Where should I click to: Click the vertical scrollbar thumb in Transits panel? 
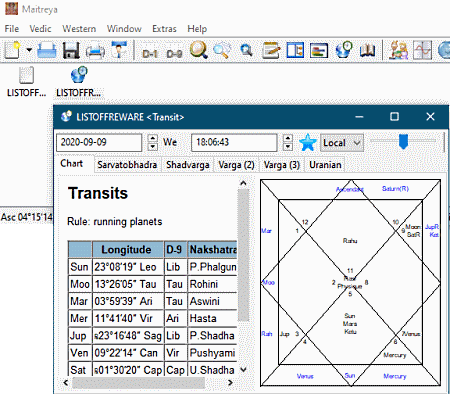click(x=243, y=255)
